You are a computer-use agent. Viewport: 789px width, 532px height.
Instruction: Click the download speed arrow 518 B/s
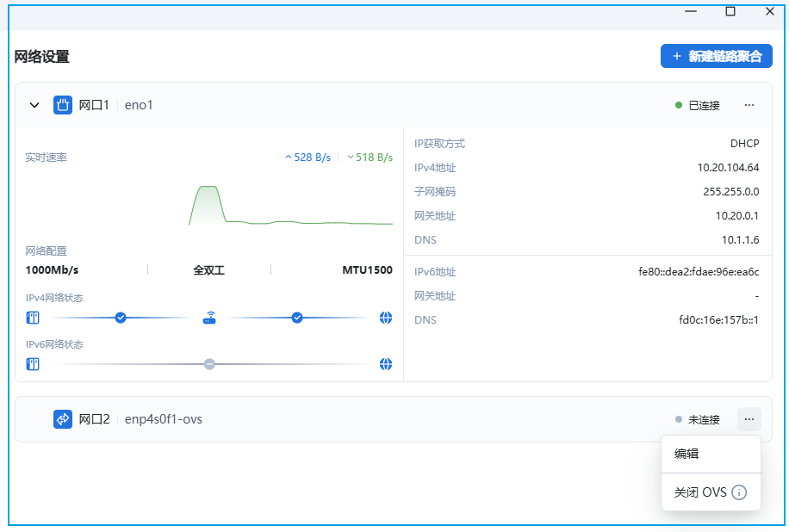[x=370, y=158]
